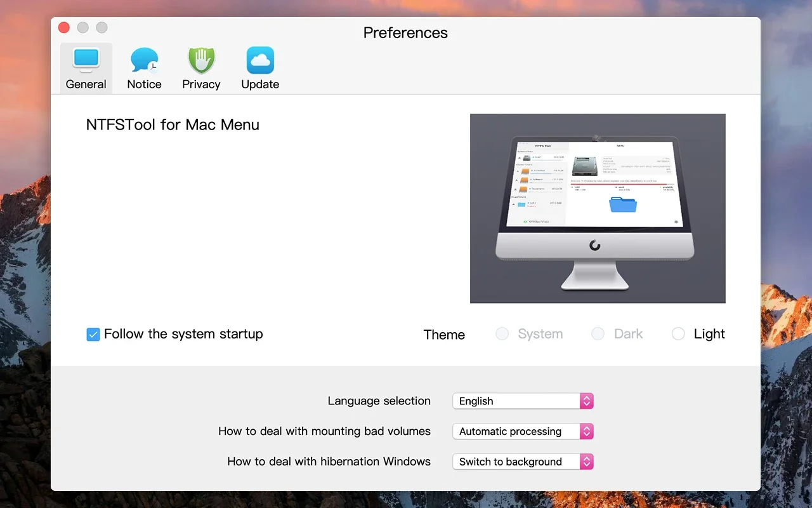The height and width of the screenshot is (508, 812).
Task: Click the Language selection label
Action: (379, 401)
